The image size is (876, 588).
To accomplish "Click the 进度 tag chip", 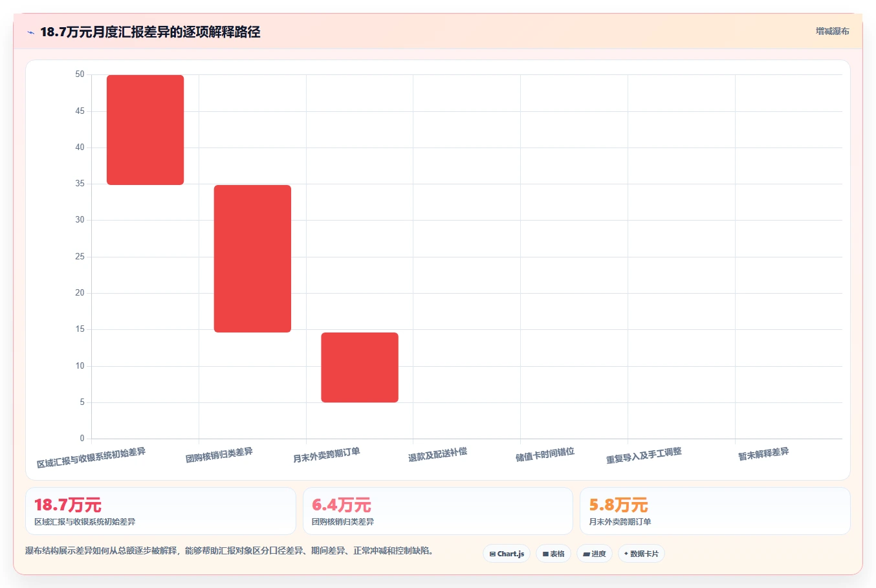I will click(x=595, y=554).
